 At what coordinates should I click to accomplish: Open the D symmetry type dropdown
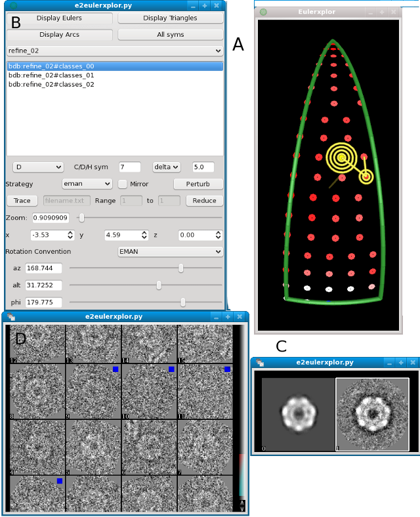[38, 167]
